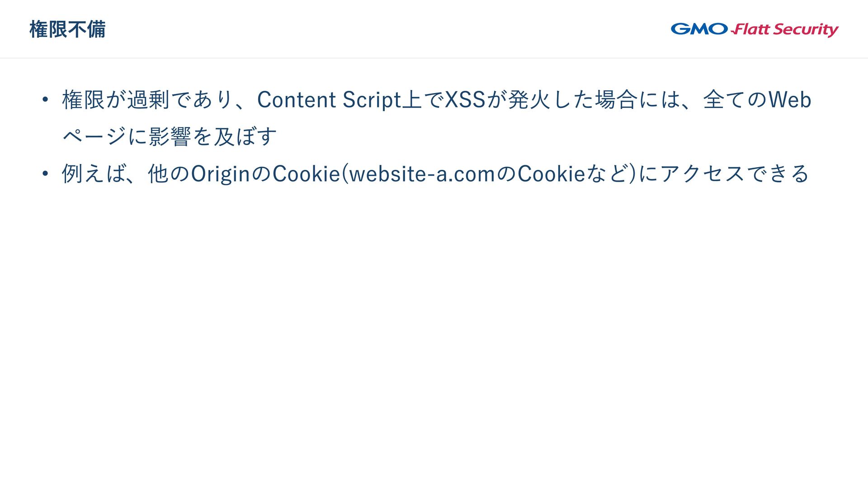This screenshot has height=488, width=868.
Task: Click the word 他の before Origin
Action: click(169, 174)
